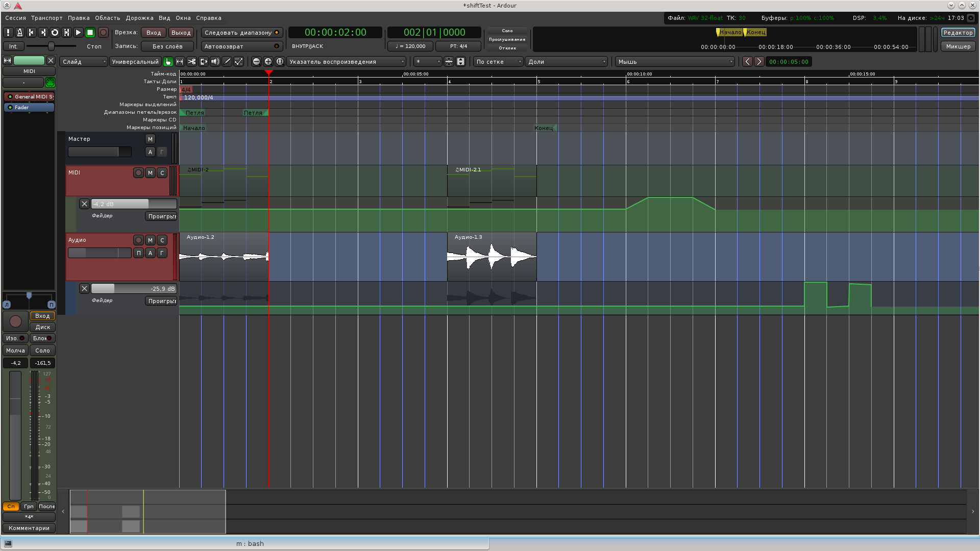Viewport: 980px width, 551px height.
Task: Expand the Указатель воспроизведения zoom focus dropdown
Action: point(347,62)
